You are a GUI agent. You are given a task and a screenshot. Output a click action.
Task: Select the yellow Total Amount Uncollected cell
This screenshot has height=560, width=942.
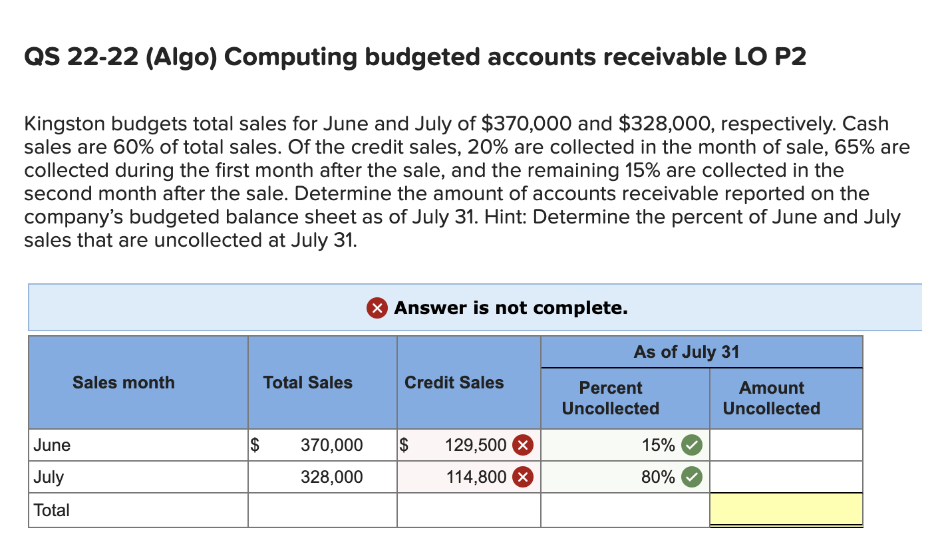[786, 508]
